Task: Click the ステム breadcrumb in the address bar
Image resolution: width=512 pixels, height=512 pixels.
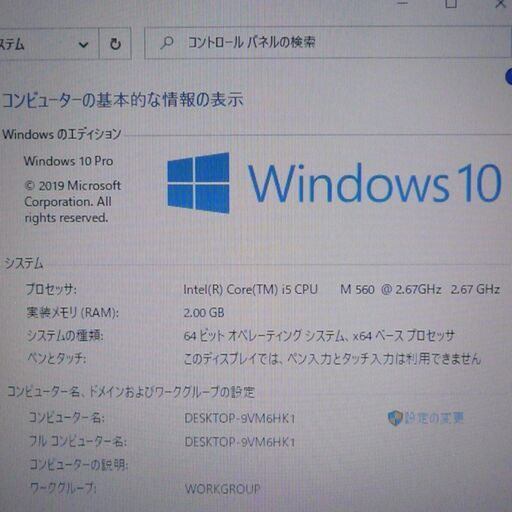Action: click(x=12, y=44)
